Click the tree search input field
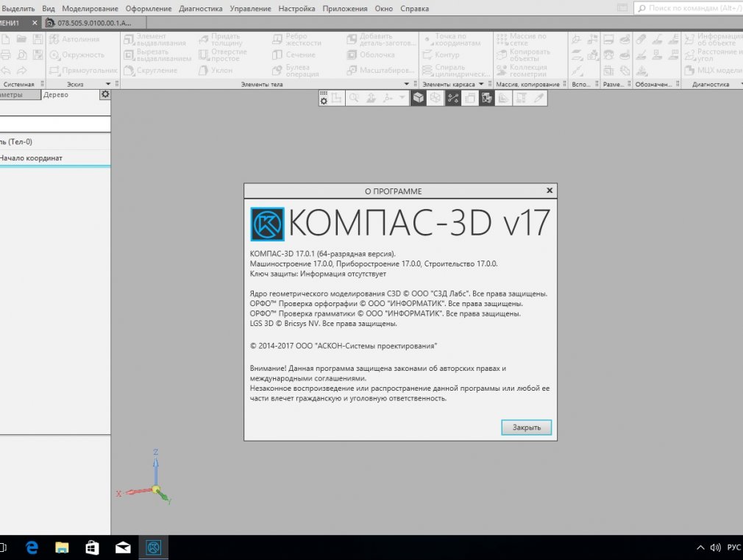This screenshot has height=560, width=743. 55,124
